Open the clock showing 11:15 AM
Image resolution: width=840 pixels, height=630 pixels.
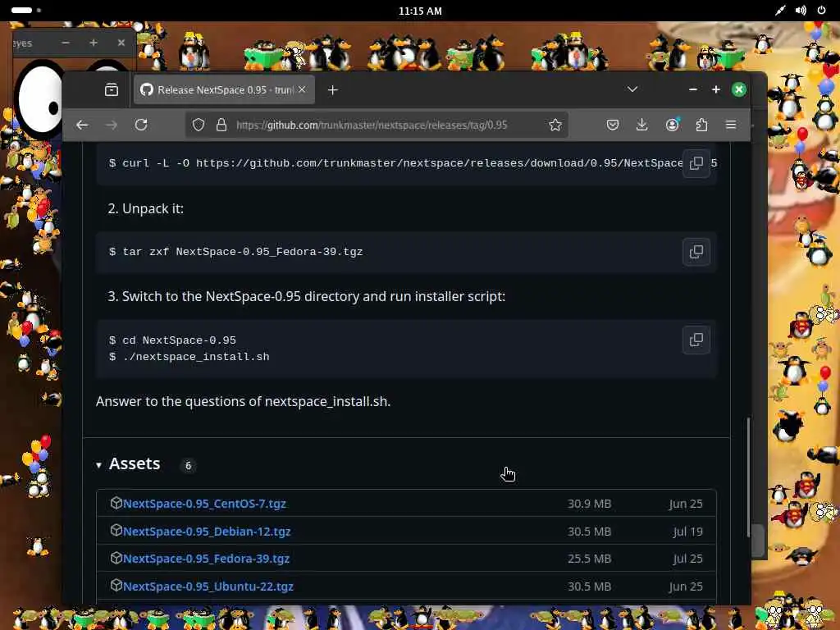(420, 11)
